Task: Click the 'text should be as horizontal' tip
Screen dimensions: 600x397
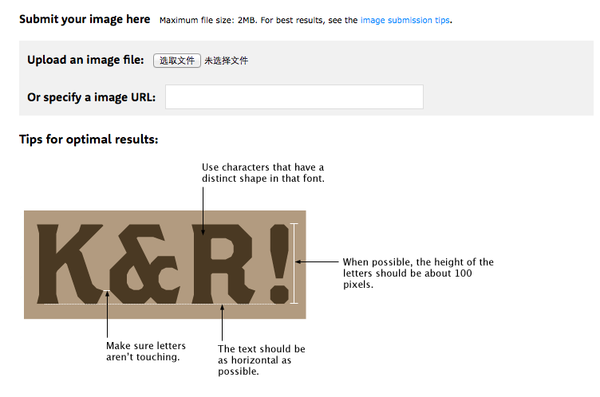Action: tap(261, 360)
